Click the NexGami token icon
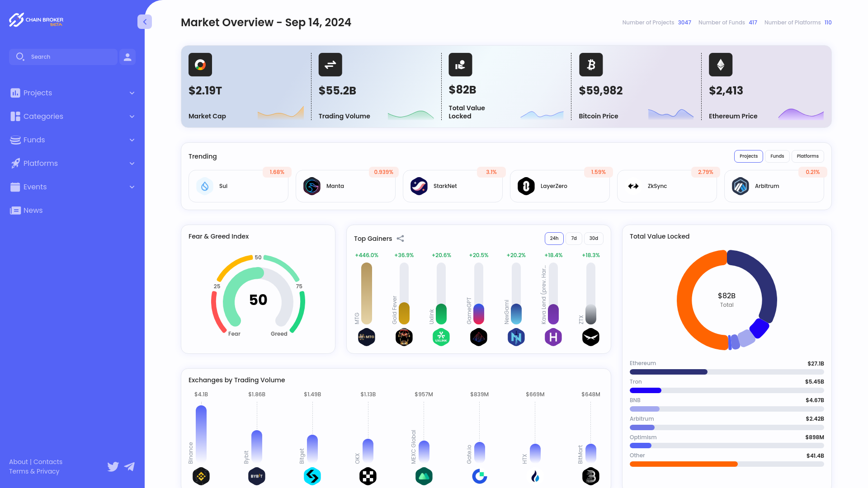 (x=516, y=337)
